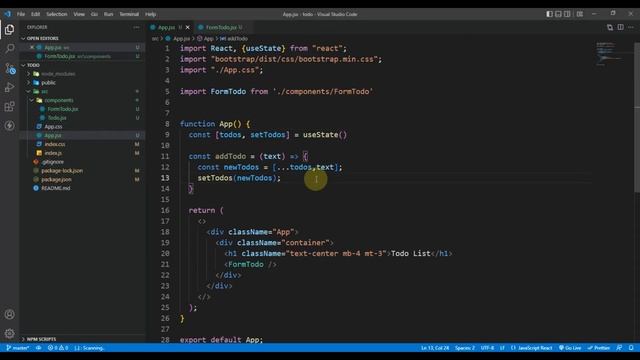Viewport: 640px width, 360px height.
Task: Toggle primary side bar layout icon
Action: pos(549,14)
